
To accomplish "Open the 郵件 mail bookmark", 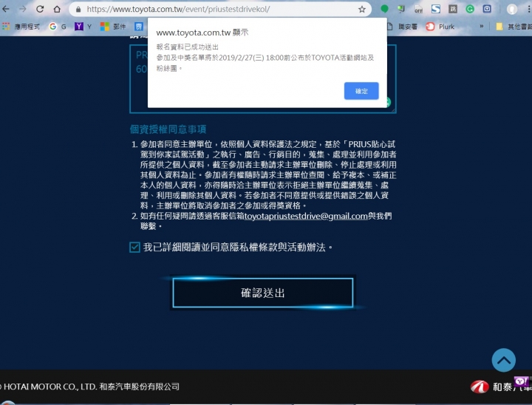I will (x=113, y=27).
